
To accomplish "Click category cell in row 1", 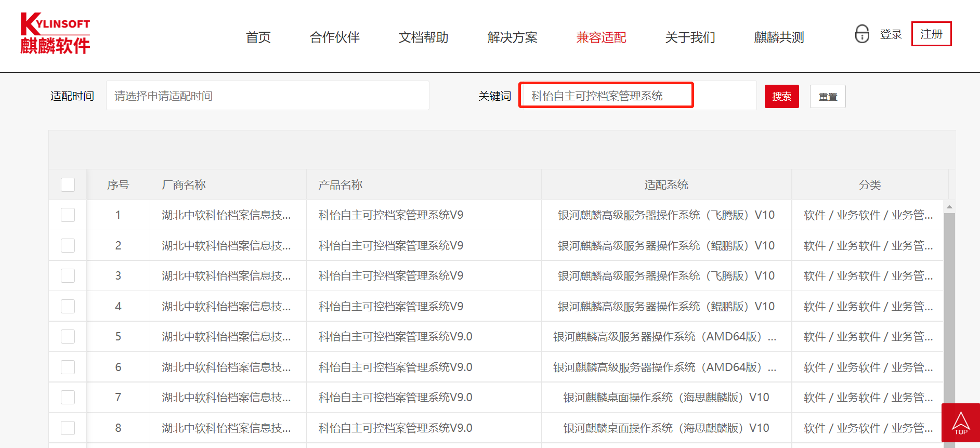I will coord(868,215).
